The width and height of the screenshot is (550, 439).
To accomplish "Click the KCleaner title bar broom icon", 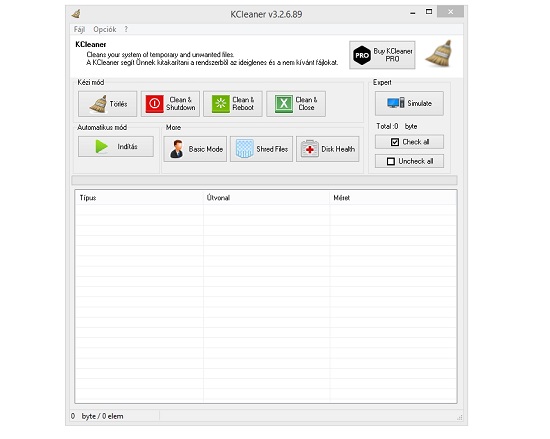I will tap(76, 14).
